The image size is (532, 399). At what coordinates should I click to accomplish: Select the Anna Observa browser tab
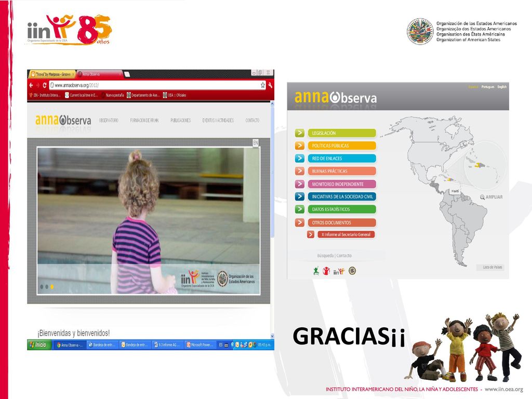99,74
